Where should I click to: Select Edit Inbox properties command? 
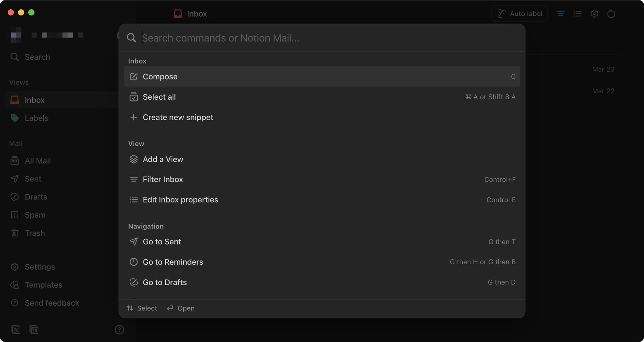coord(322,200)
